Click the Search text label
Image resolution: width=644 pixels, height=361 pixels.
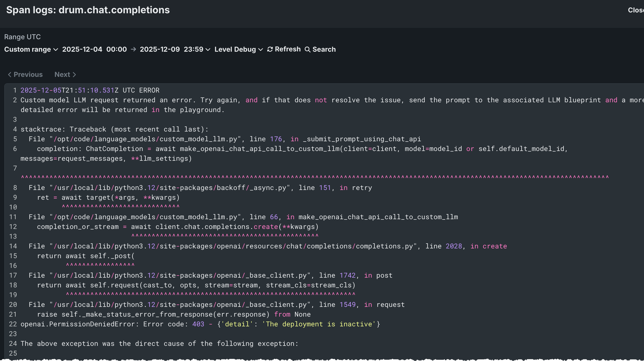coord(324,49)
